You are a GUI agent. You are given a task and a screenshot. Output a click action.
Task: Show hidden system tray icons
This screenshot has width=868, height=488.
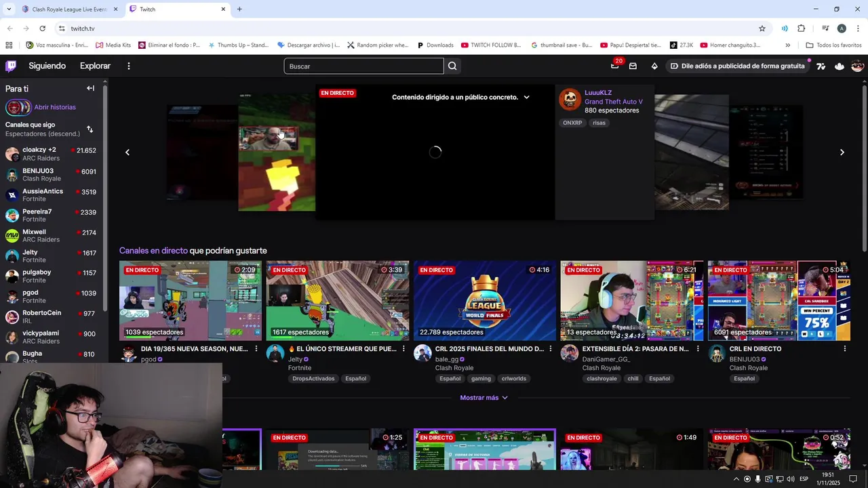pyautogui.click(x=736, y=479)
